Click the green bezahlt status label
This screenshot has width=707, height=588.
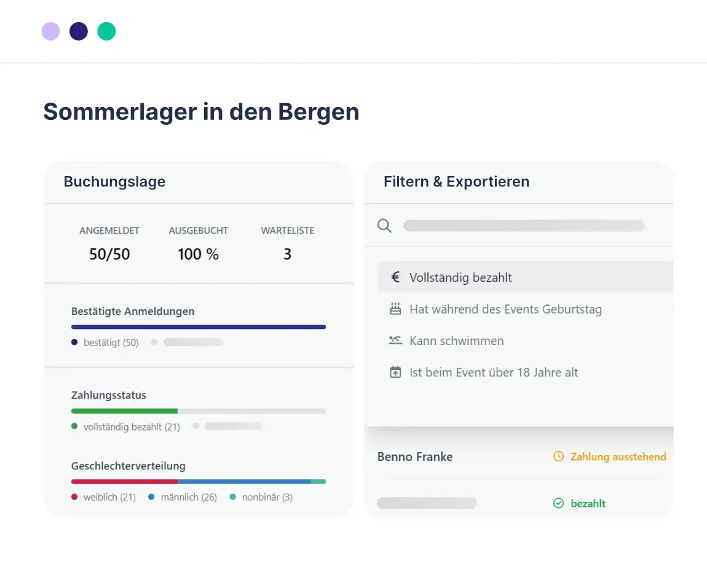pos(588,503)
